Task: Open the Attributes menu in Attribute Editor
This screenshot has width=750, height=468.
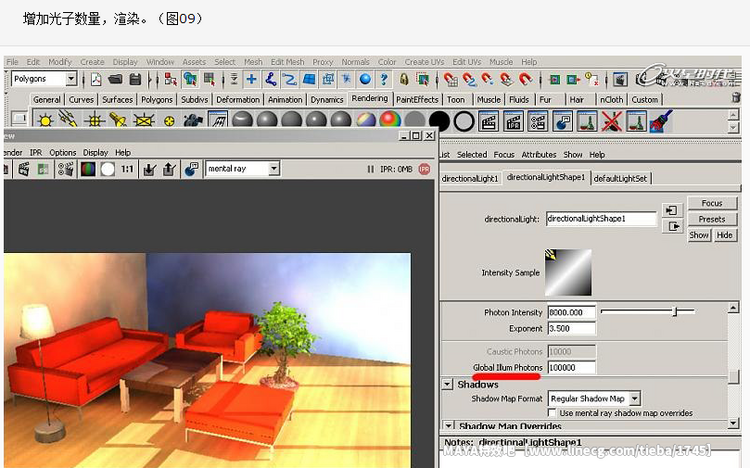Action: point(539,155)
